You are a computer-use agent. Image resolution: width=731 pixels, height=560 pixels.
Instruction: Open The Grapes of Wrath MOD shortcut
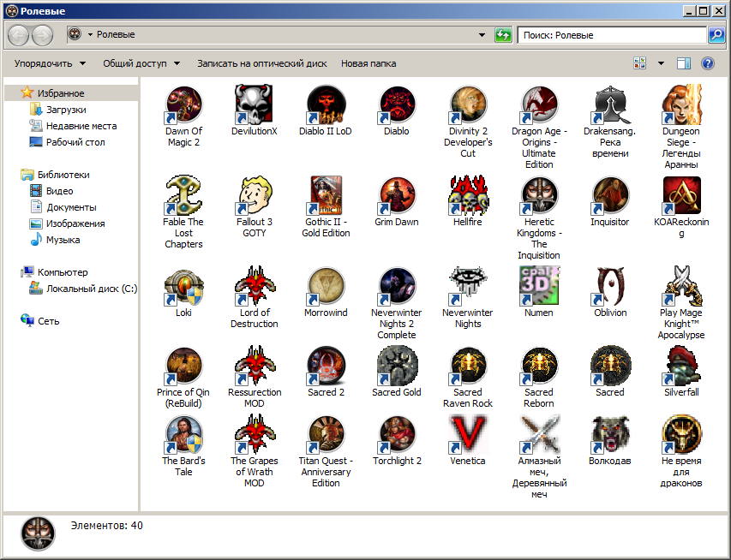[255, 434]
